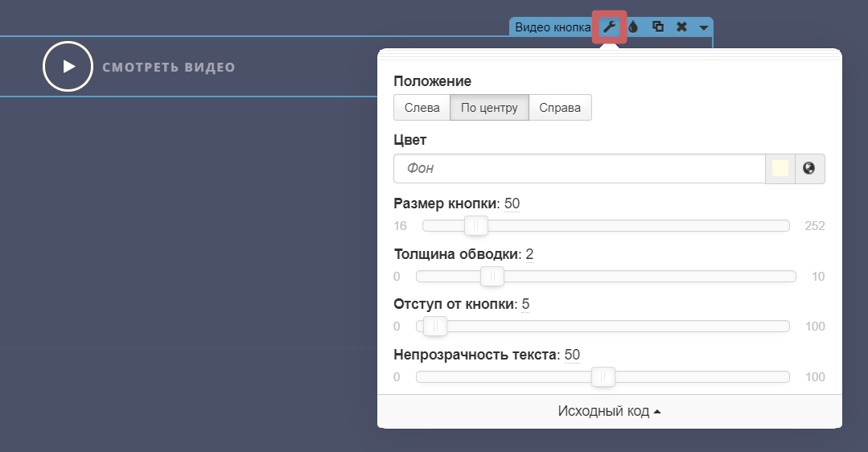Expand the Видео кнопка dropdown arrow
This screenshot has width=868, height=452.
[704, 28]
